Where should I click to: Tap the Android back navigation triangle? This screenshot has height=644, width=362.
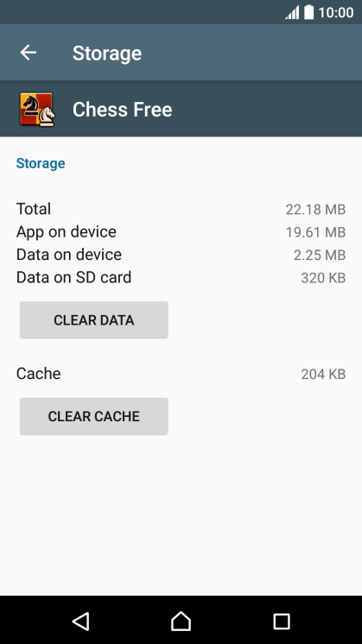(80, 621)
